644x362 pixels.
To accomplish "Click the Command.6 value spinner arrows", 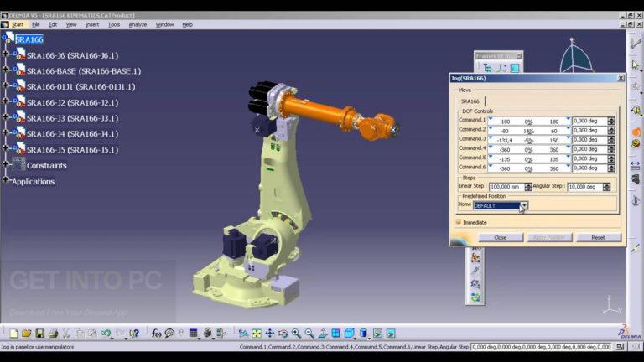I will point(611,168).
